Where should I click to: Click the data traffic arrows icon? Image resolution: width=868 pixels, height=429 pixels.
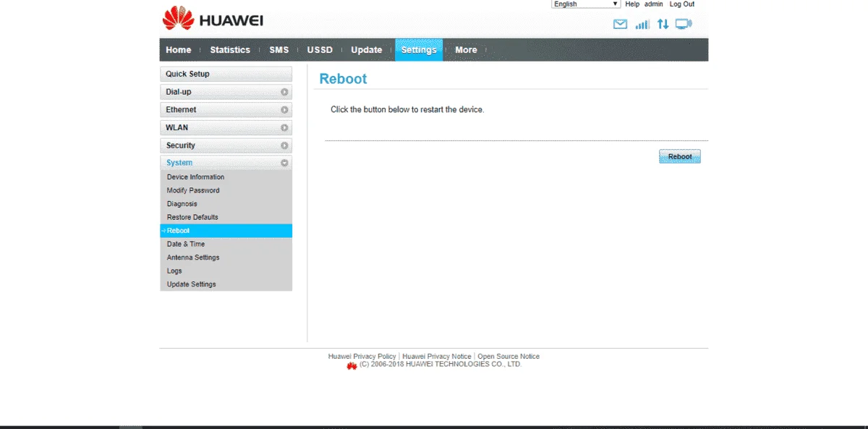coord(663,25)
